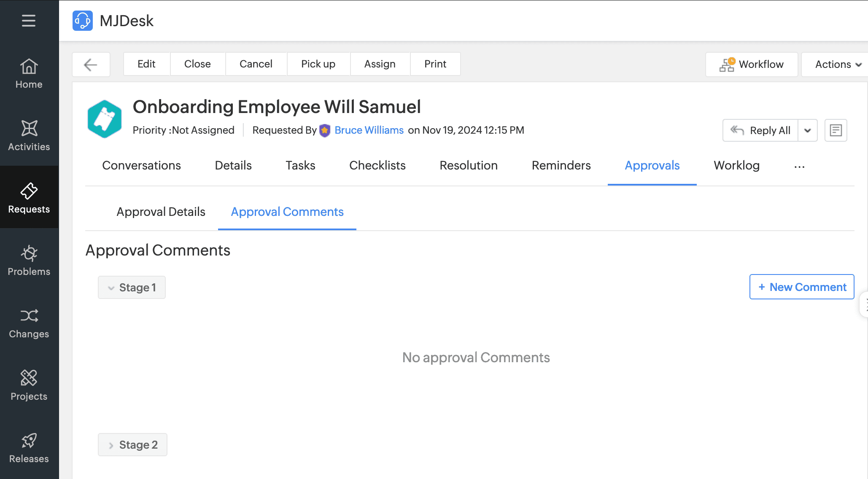The image size is (868, 479).
Task: Go to Home in sidebar
Action: 29,74
